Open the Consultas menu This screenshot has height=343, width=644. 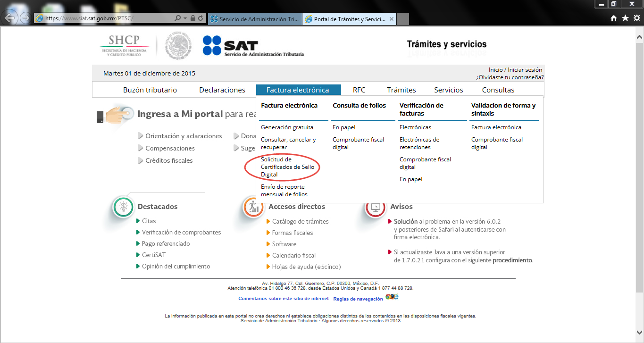[x=498, y=90]
